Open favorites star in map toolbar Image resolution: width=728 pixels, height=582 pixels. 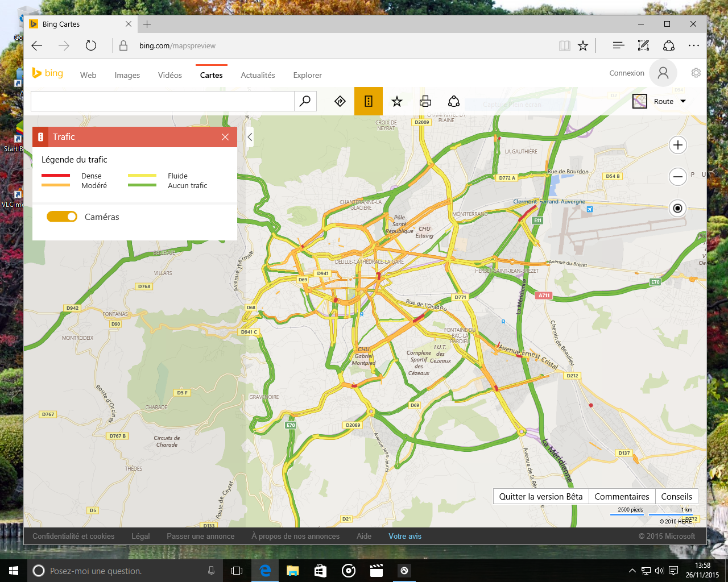[397, 101]
